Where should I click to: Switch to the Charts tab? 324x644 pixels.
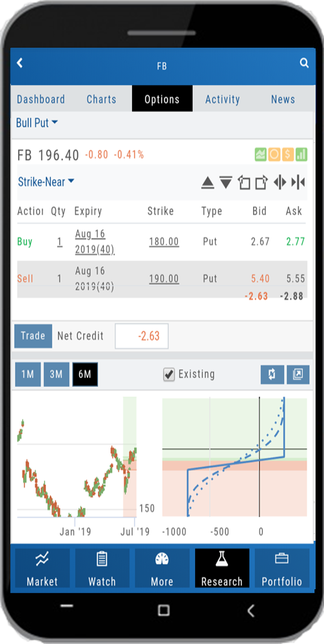[101, 99]
